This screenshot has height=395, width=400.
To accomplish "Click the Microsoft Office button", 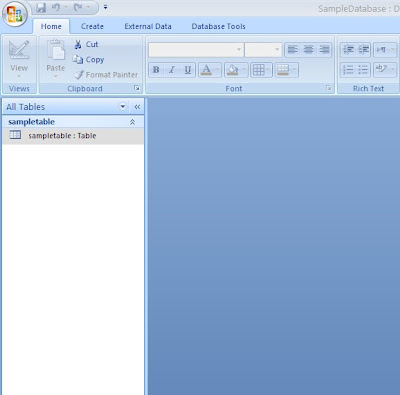I will coord(15,14).
